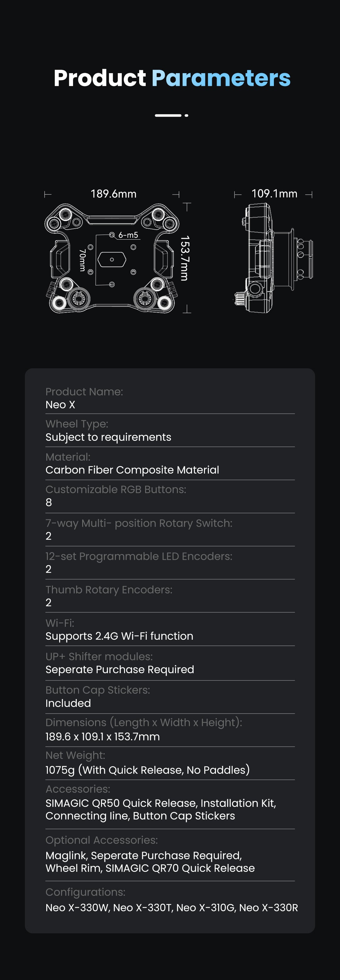This screenshot has width=340, height=980.
Task: Click the Customizable RGB Buttons label
Action: (x=116, y=489)
